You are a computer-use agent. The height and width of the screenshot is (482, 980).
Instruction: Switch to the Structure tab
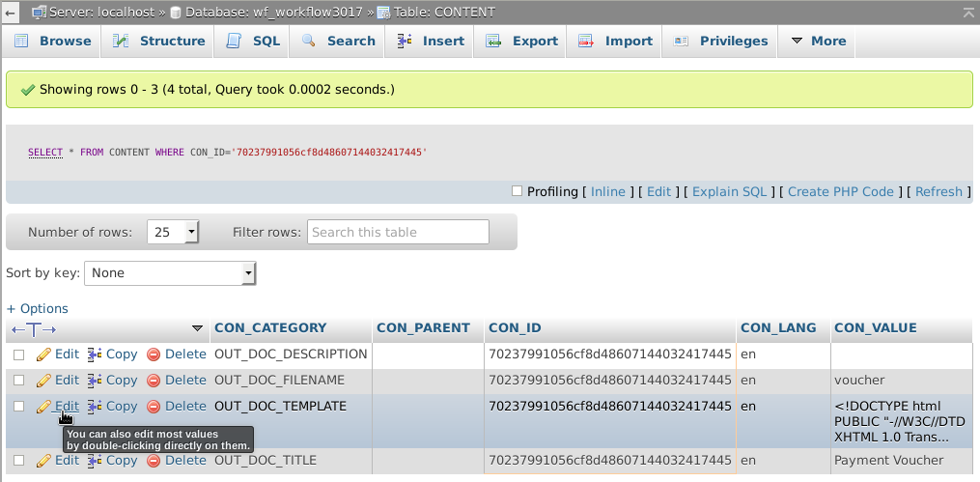[159, 41]
